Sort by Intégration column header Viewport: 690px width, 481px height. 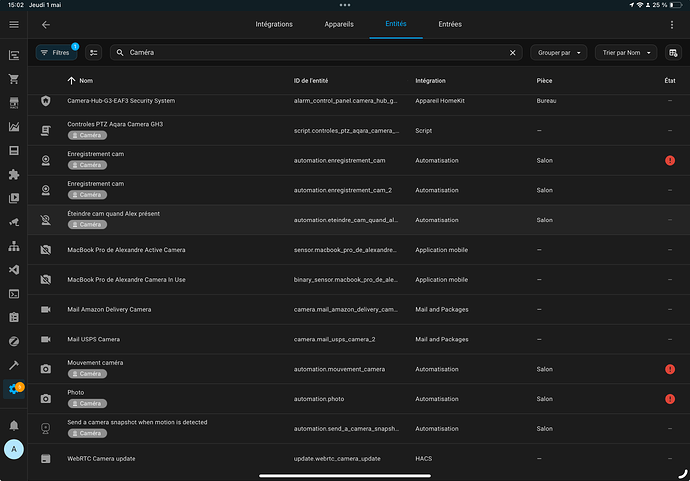pos(430,81)
